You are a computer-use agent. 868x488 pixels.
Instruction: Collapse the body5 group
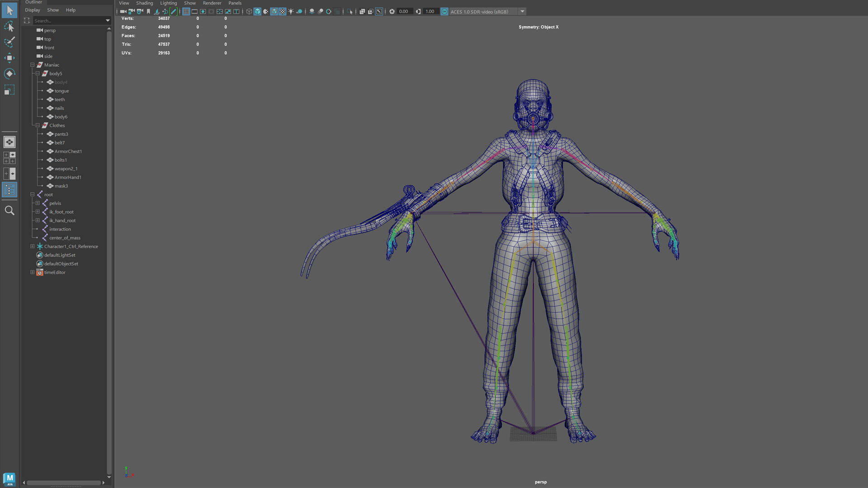point(38,73)
